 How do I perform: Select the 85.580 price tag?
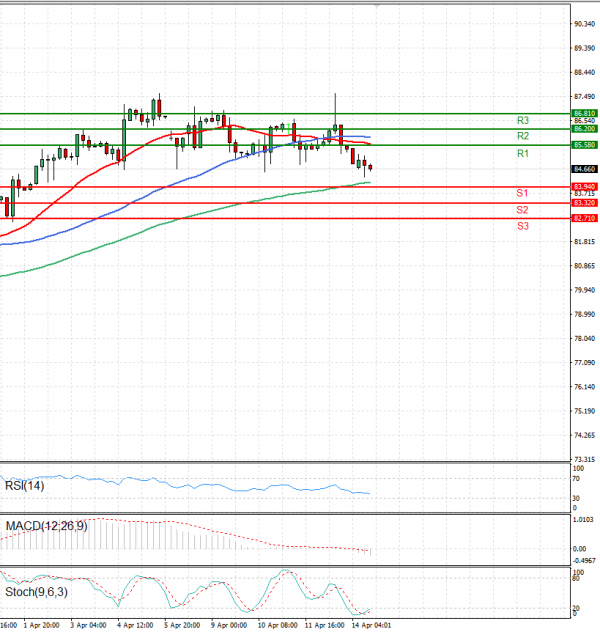[584, 145]
